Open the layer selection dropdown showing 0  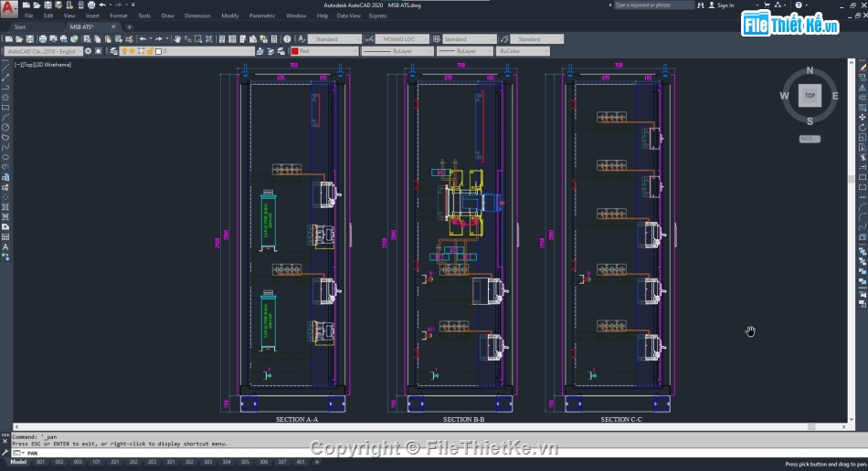pyautogui.click(x=186, y=51)
